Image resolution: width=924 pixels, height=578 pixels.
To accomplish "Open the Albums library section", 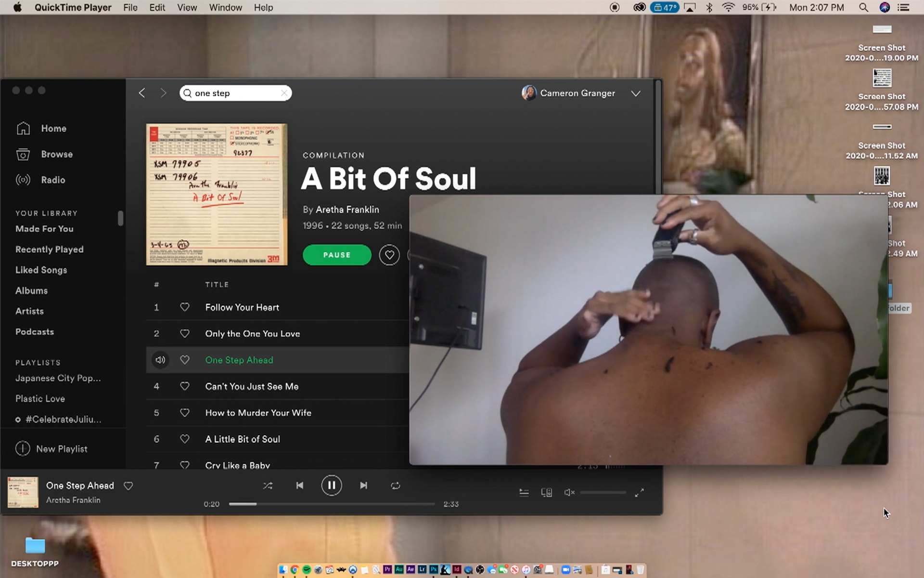I will [x=31, y=291].
